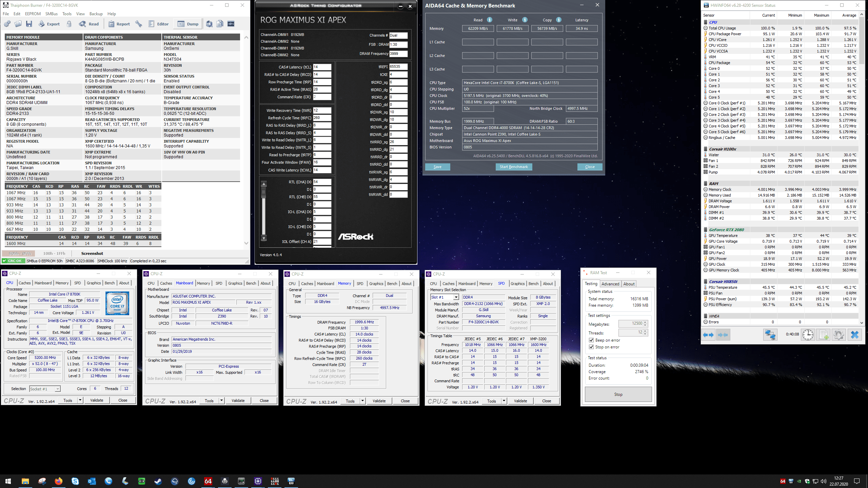Click the expand arrows icon in HWiNFO64

[x=708, y=335]
